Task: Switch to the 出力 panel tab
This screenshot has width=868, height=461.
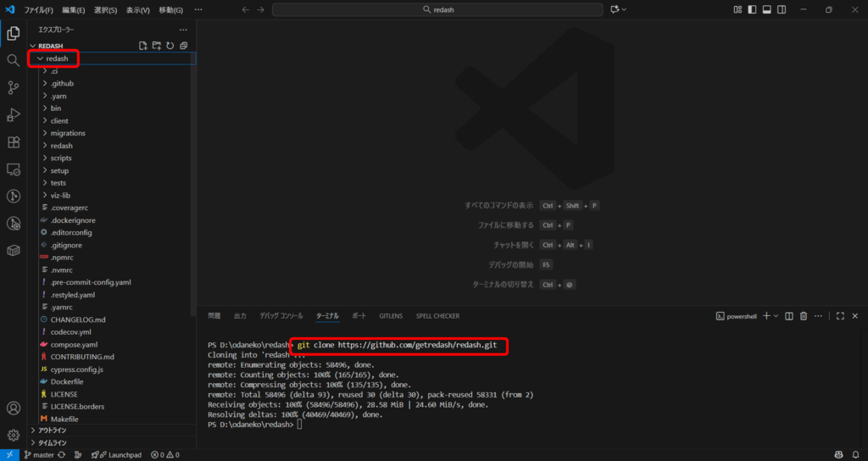Action: 240,316
